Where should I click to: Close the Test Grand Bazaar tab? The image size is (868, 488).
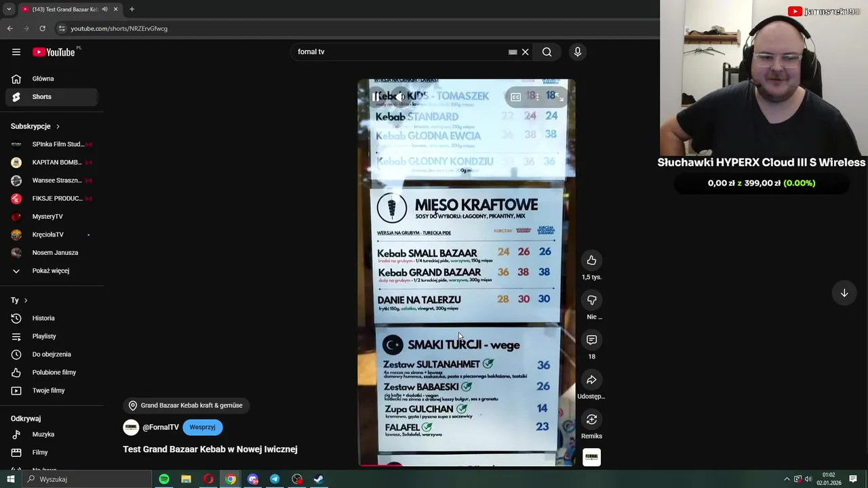click(x=115, y=9)
